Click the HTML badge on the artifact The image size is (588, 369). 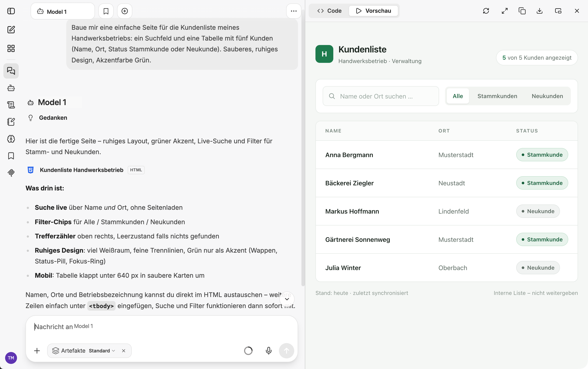136,170
